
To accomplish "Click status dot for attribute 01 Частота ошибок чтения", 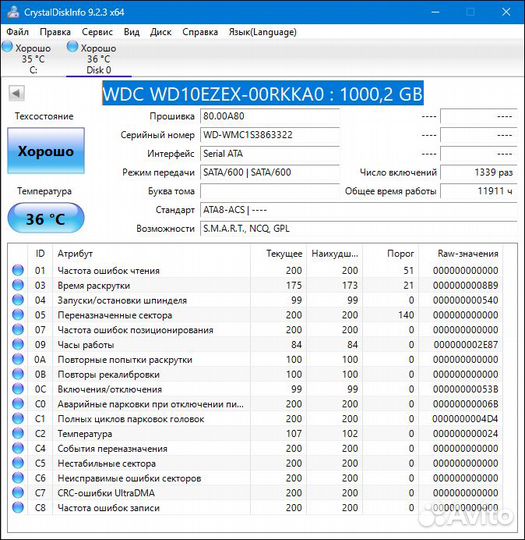I will (18, 270).
